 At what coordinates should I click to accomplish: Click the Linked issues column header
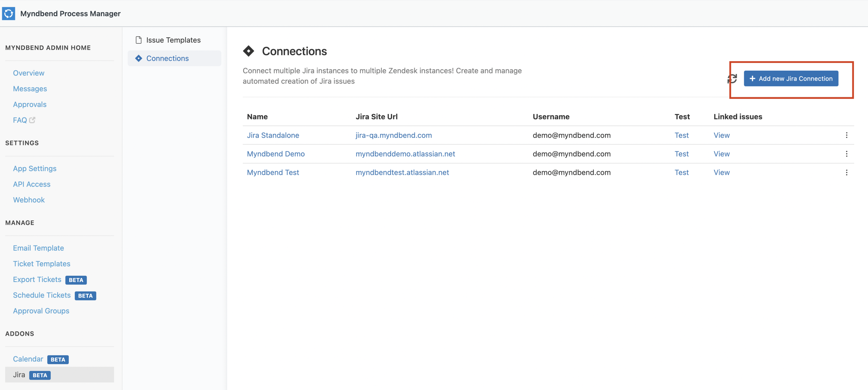(x=738, y=116)
